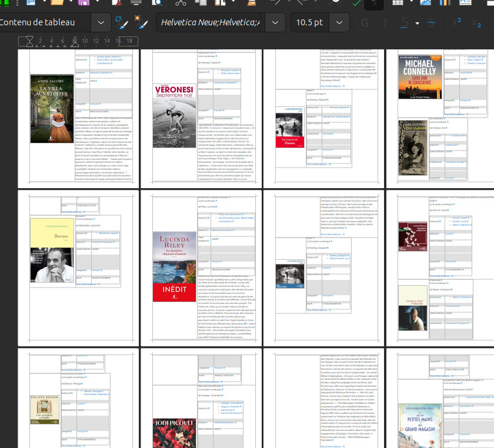Apply Superscript formatting
This screenshot has width=494, height=448.
click(456, 23)
